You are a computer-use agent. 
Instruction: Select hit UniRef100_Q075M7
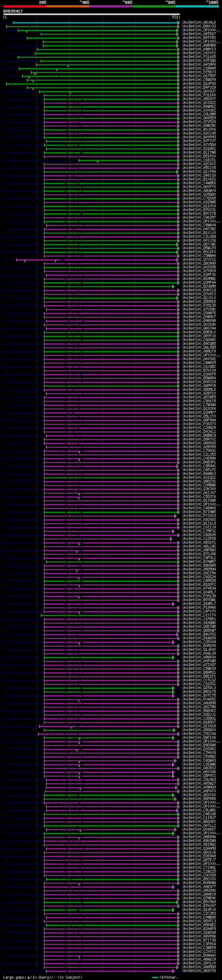(199, 76)
